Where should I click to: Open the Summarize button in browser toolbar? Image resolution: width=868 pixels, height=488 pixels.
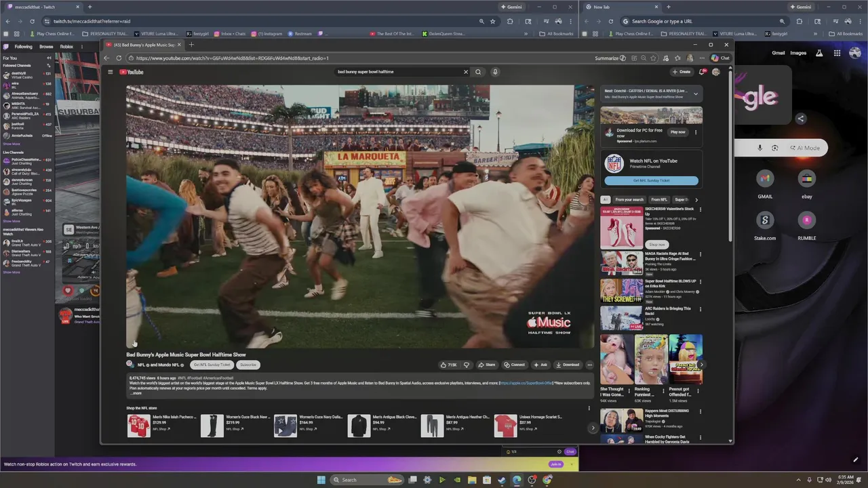tap(610, 58)
